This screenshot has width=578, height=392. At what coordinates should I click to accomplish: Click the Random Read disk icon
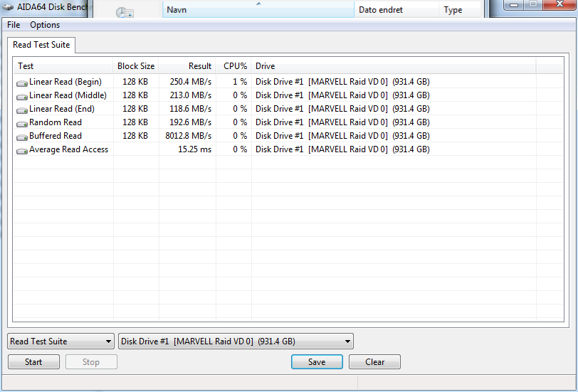coord(22,123)
